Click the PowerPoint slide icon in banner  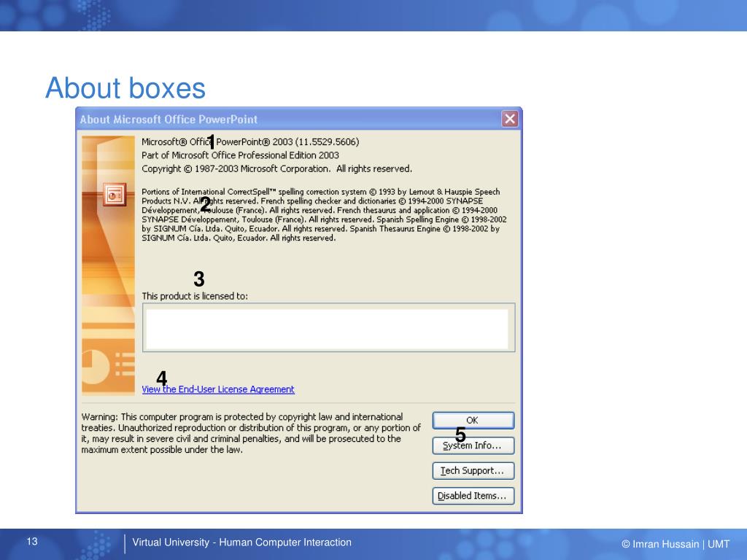click(x=115, y=194)
